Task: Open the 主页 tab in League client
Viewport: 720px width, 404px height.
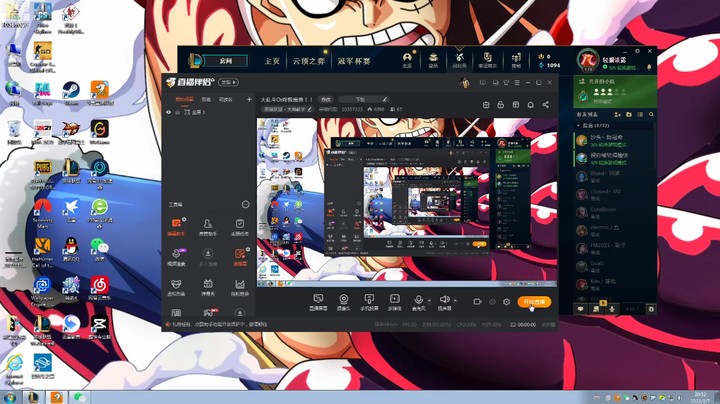Action: click(x=272, y=61)
